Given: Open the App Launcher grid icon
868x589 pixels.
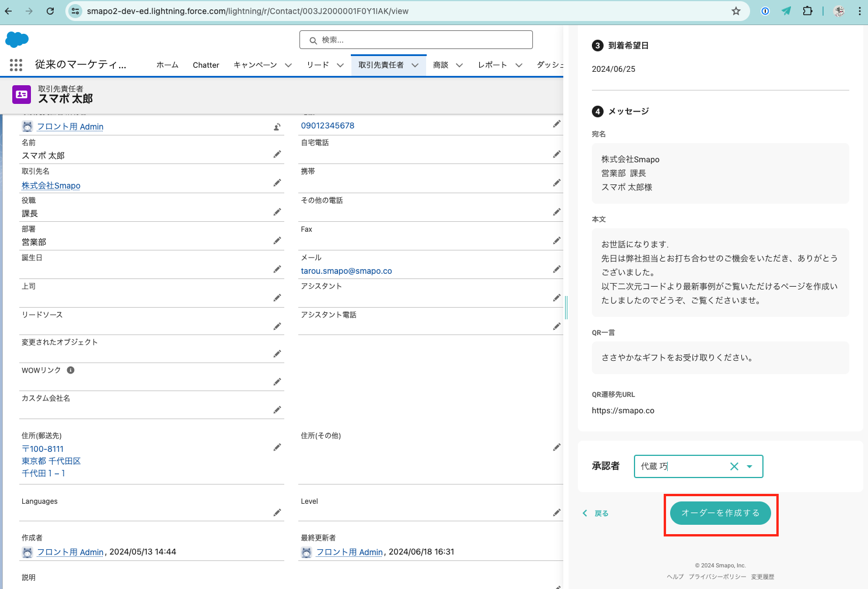Looking at the screenshot, I should click(x=16, y=65).
